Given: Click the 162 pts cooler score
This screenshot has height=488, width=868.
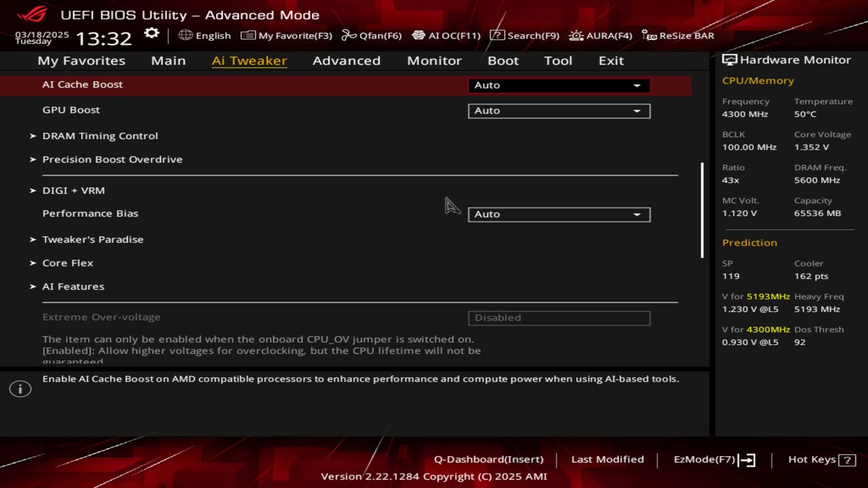Looking at the screenshot, I should click(812, 277).
